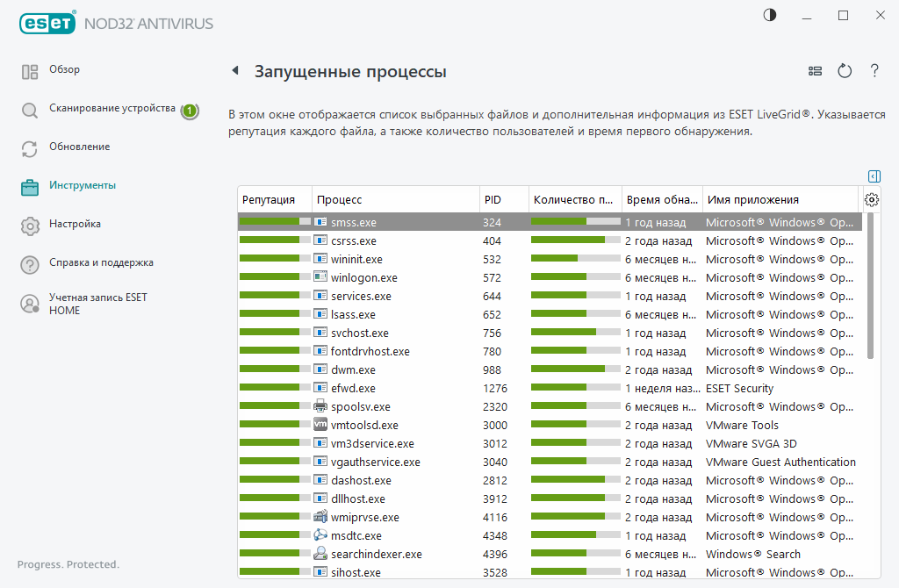Viewport: 899px width, 588px height.
Task: Toggle the side details panel icon
Action: click(874, 176)
